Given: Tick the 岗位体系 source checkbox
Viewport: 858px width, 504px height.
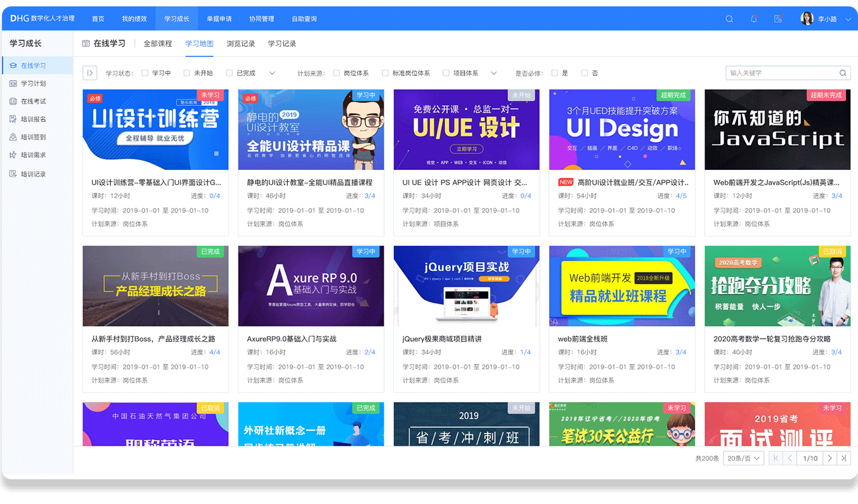Looking at the screenshot, I should coord(337,73).
